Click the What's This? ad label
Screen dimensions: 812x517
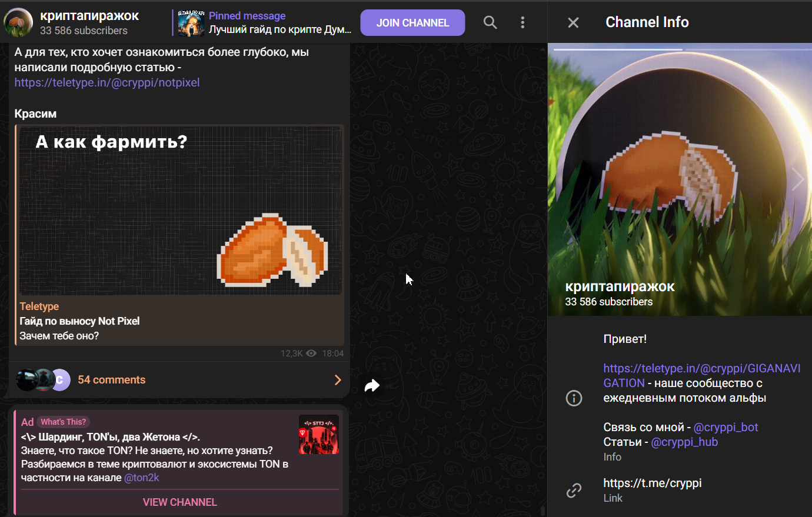[64, 422]
